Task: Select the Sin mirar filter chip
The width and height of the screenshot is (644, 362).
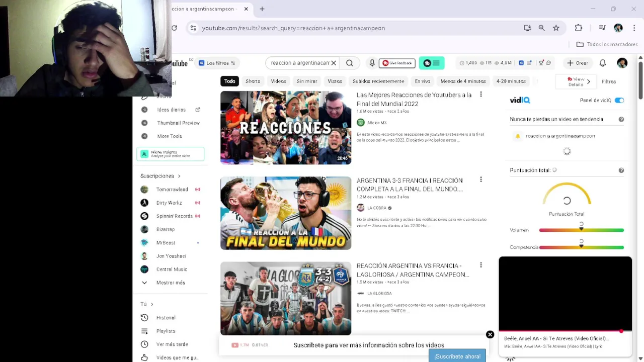Action: click(x=307, y=81)
